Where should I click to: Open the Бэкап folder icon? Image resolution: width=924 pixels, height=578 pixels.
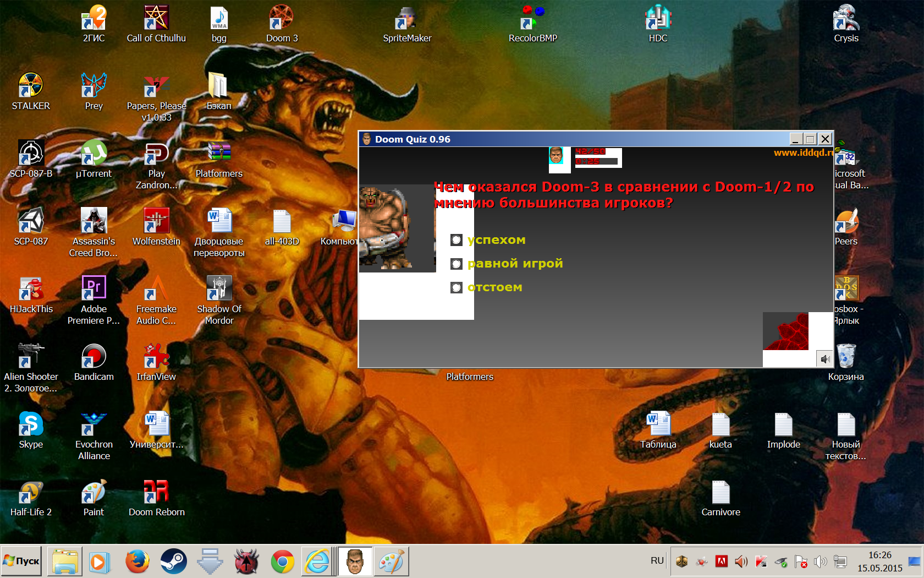click(x=219, y=92)
